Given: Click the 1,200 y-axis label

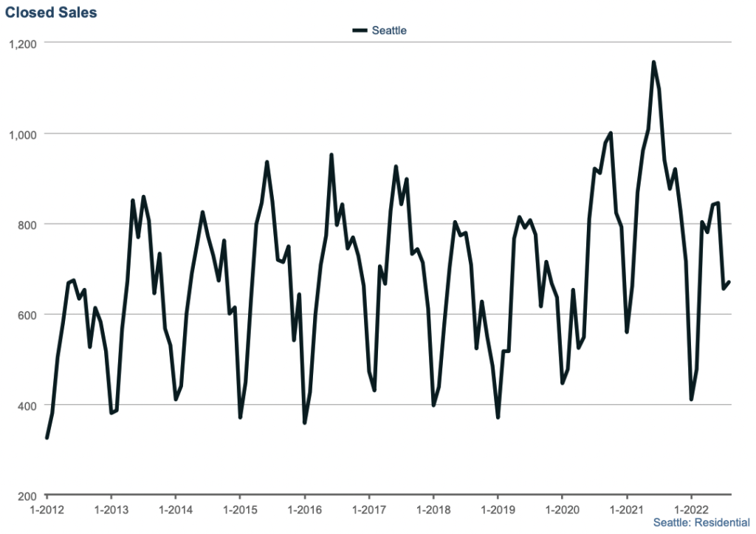Looking at the screenshot, I should point(22,44).
